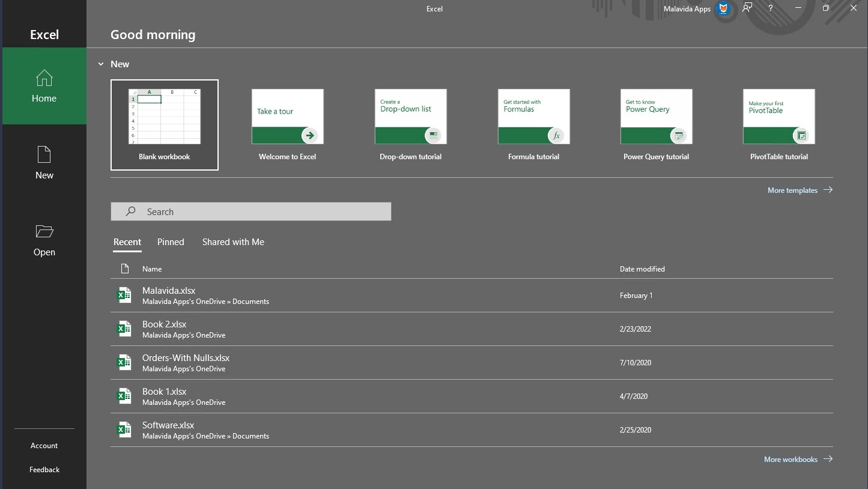
Task: Switch to the Shared with Me tab
Action: click(233, 242)
